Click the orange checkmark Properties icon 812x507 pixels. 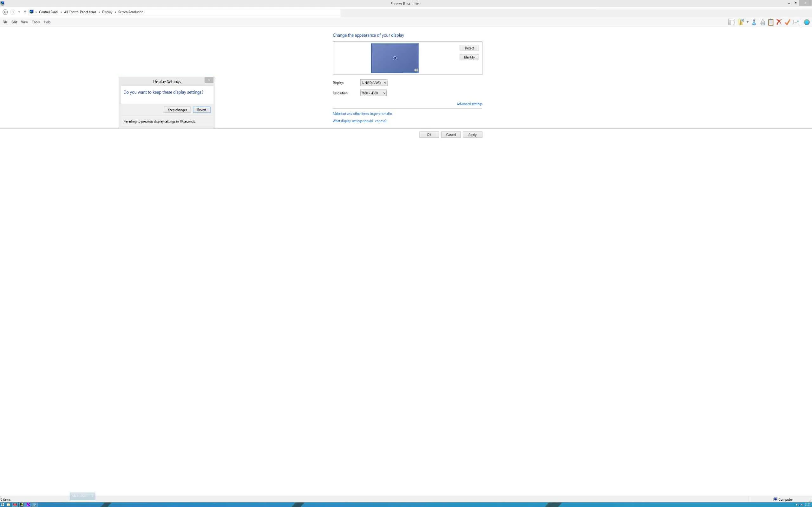[787, 22]
